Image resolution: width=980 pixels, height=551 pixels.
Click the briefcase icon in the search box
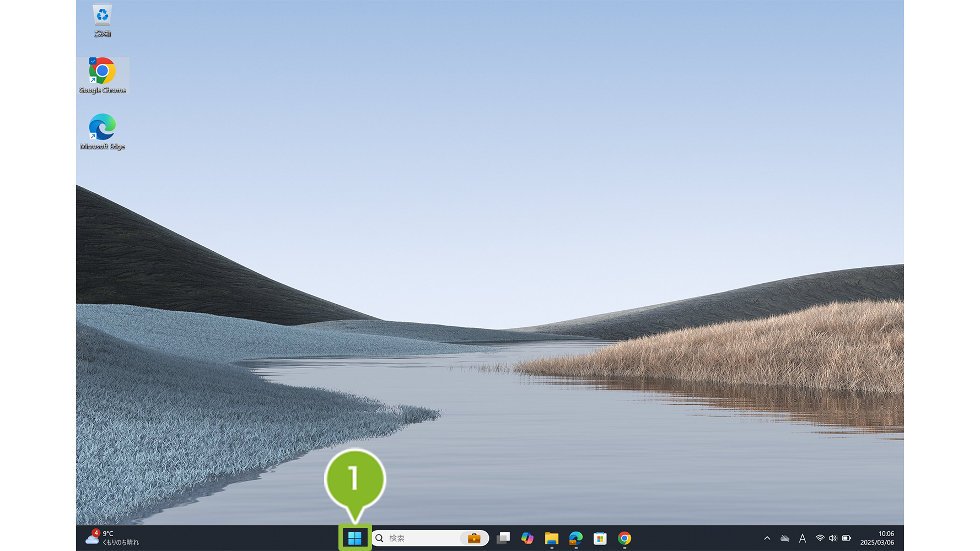474,538
